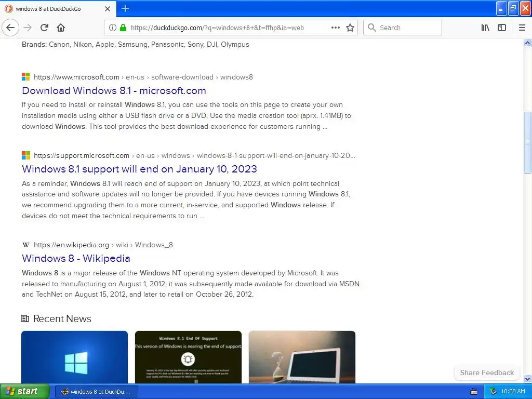Click the Microsoft logo beside support.microsoft.com result

click(26, 155)
